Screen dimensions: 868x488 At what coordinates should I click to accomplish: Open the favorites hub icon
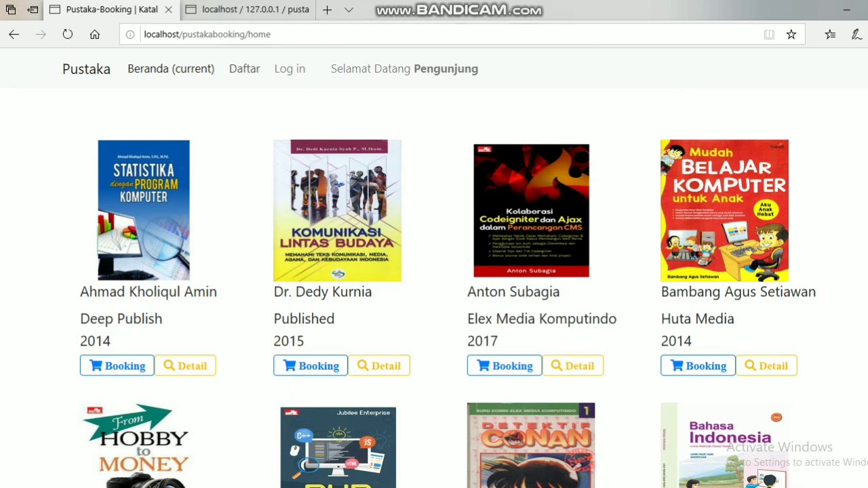pyautogui.click(x=831, y=34)
